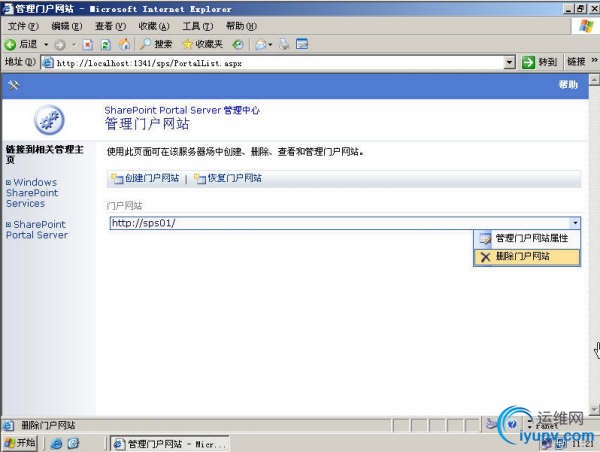Click the IE page icon in address bar
This screenshot has height=452, width=600.
pos(48,63)
